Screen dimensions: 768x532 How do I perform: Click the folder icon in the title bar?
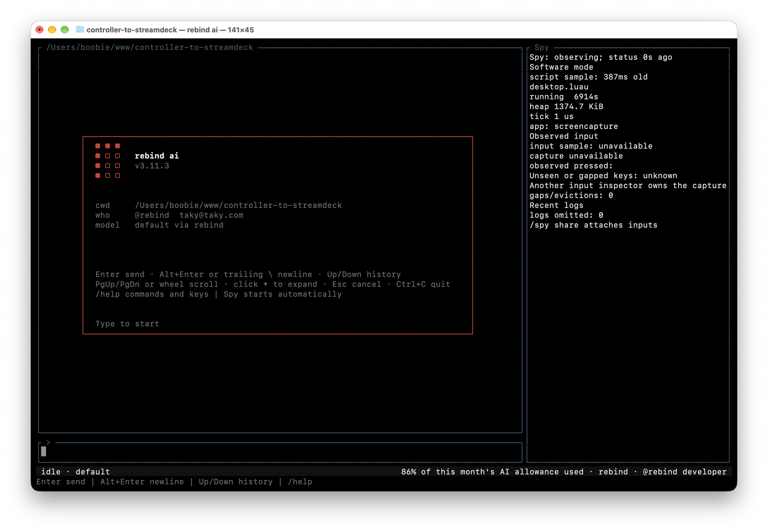click(80, 30)
